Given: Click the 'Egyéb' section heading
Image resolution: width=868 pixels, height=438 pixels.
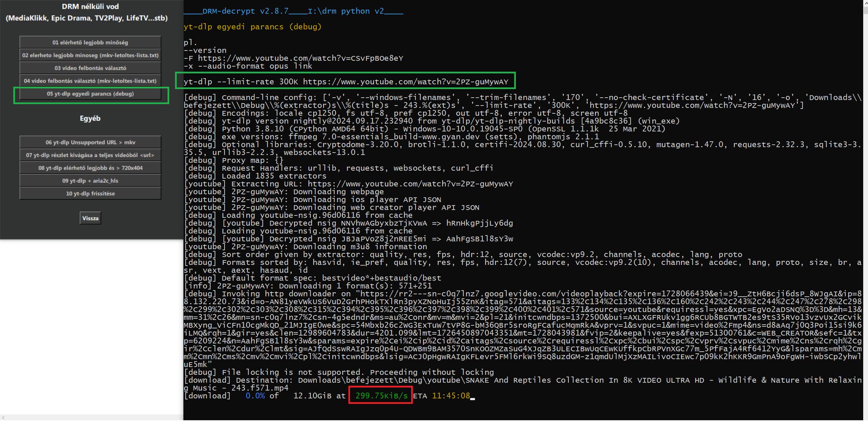Looking at the screenshot, I should click(x=90, y=118).
